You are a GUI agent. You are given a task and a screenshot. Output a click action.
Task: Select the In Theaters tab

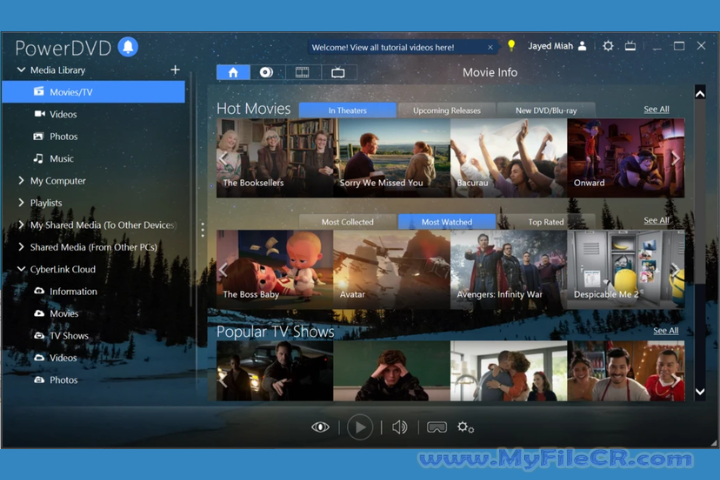[x=347, y=110]
